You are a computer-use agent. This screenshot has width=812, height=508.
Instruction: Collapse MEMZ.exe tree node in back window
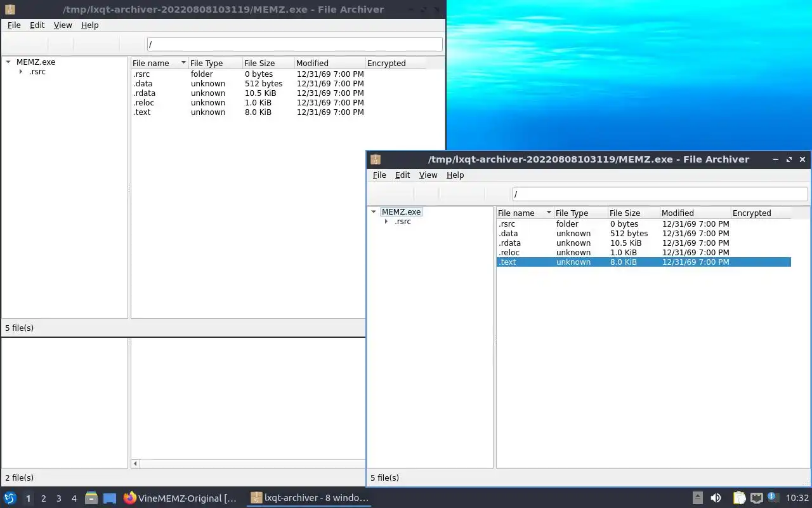(8, 62)
